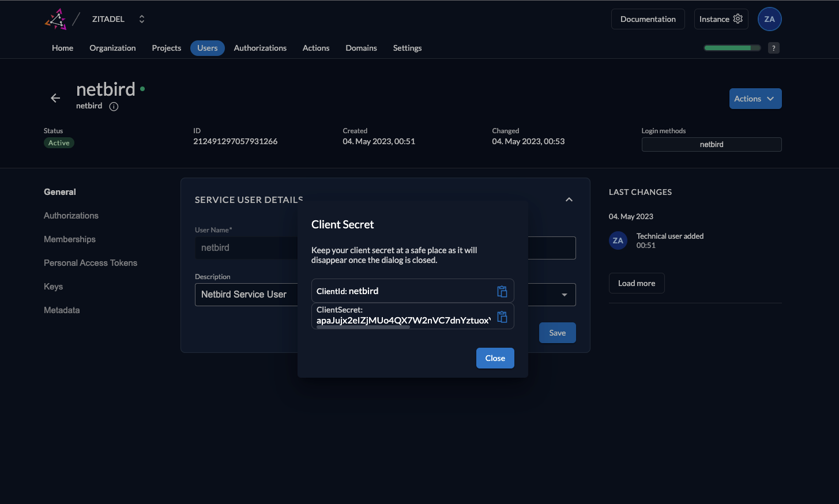Open Personal Access Tokens section

pos(91,263)
